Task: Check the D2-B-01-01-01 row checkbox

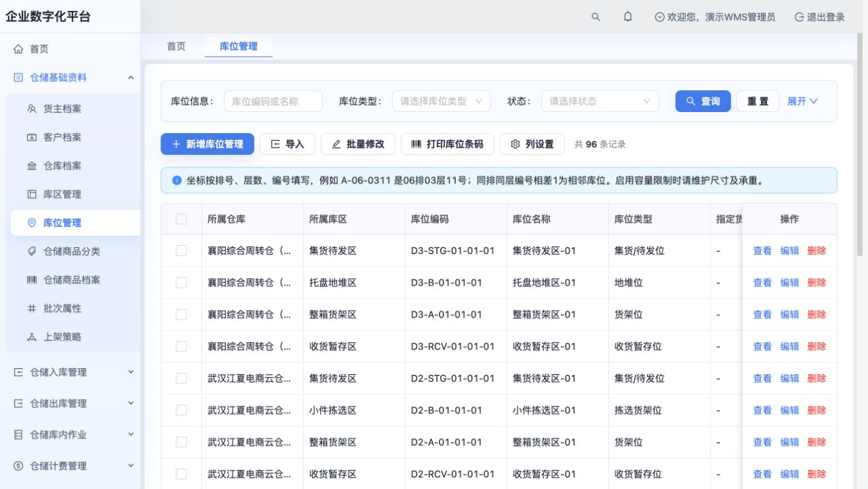Action: (x=181, y=410)
